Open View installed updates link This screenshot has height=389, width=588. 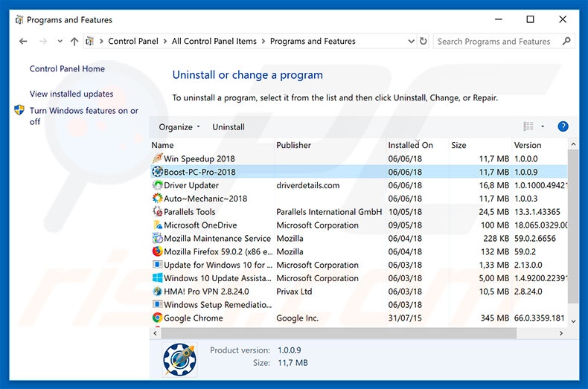pyautogui.click(x=71, y=94)
